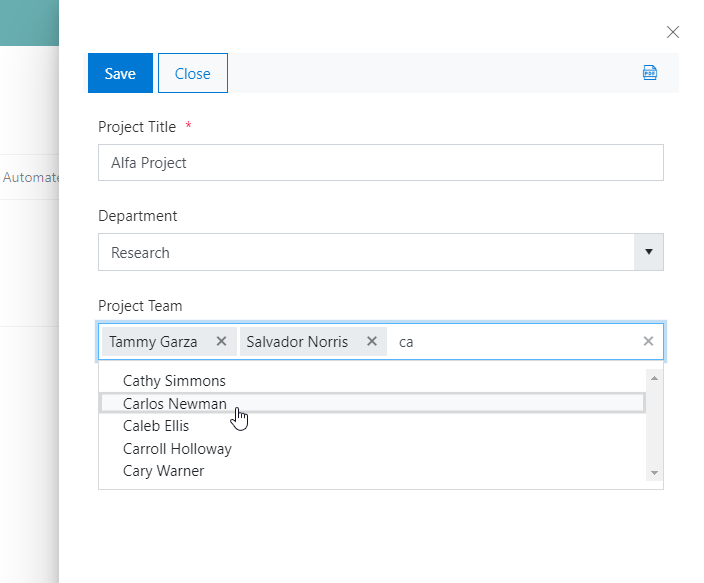
Task: Close the dialog with the X icon
Action: click(x=673, y=32)
